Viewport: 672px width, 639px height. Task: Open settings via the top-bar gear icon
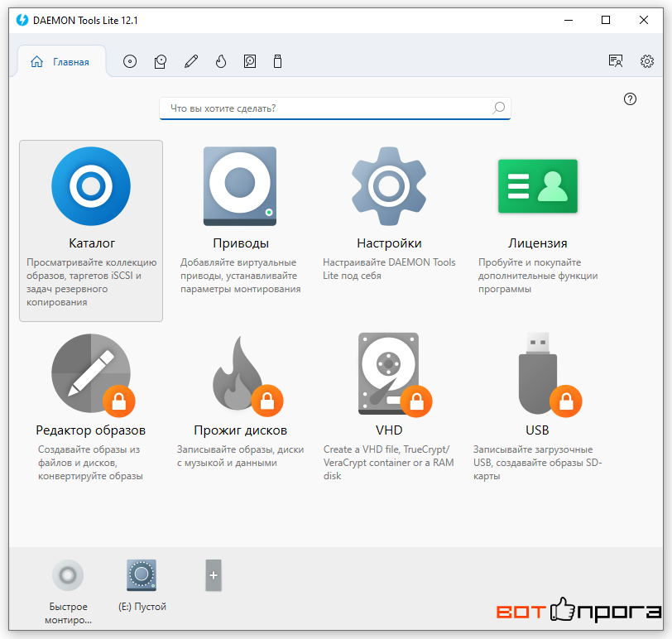pos(647,61)
